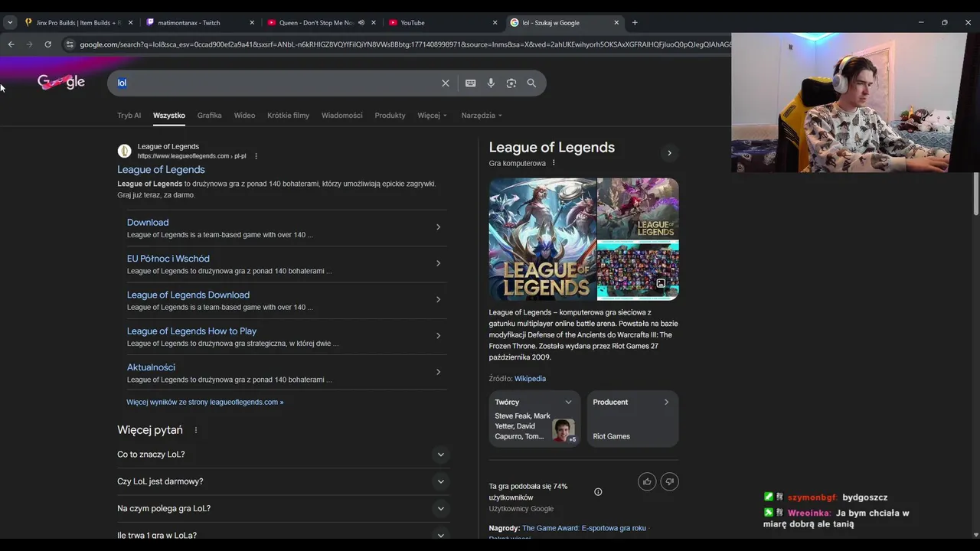This screenshot has width=980, height=551.
Task: Open the Aktualności sitelink
Action: [x=151, y=367]
